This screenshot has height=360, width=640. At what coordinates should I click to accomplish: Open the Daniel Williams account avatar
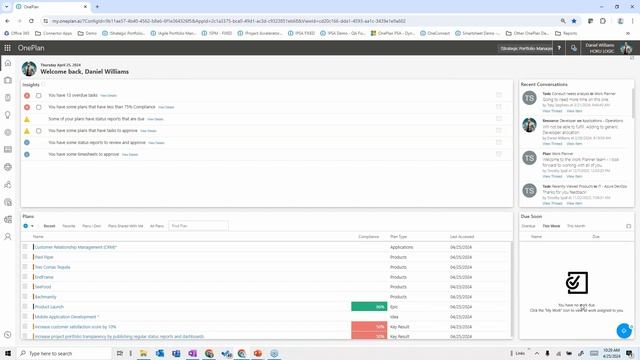(626, 48)
